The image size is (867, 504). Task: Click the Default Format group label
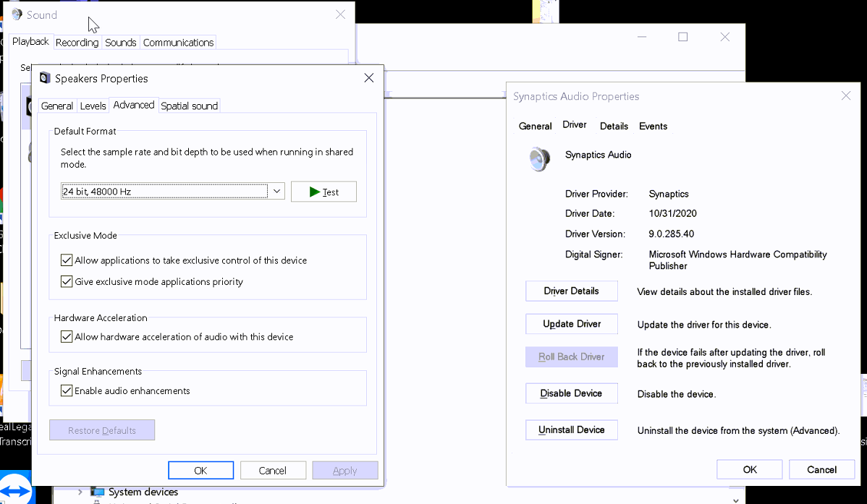(85, 131)
